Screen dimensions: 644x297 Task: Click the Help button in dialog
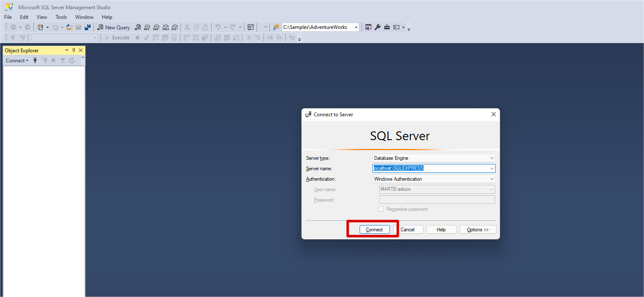[441, 230]
